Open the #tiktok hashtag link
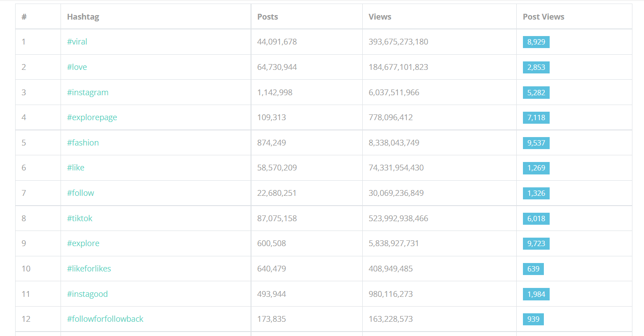644x336 pixels. coord(80,218)
